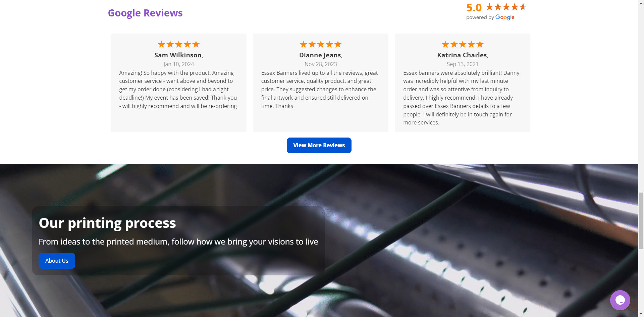Click the 'Our printing process' heading
This screenshot has width=644, height=317.
(107, 223)
